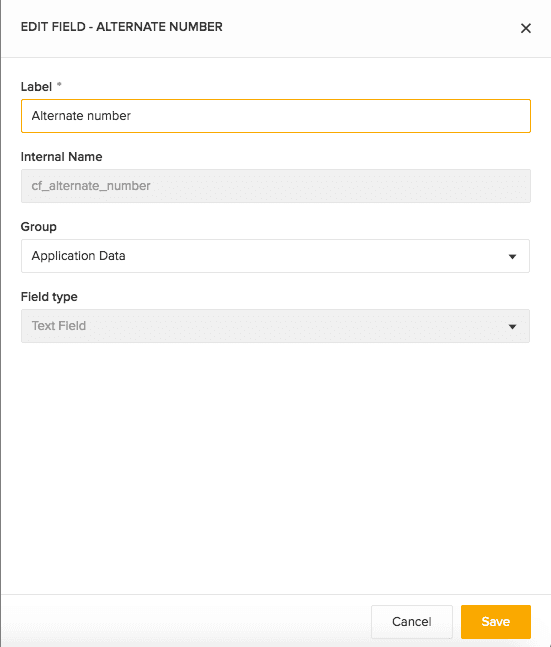
Task: Click the "Field type" caption
Action: tap(49, 297)
